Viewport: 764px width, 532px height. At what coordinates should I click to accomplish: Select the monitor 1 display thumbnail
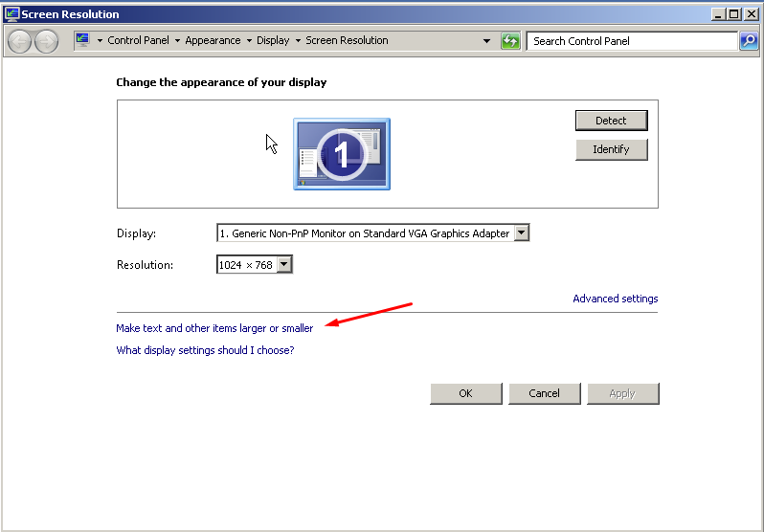(342, 151)
